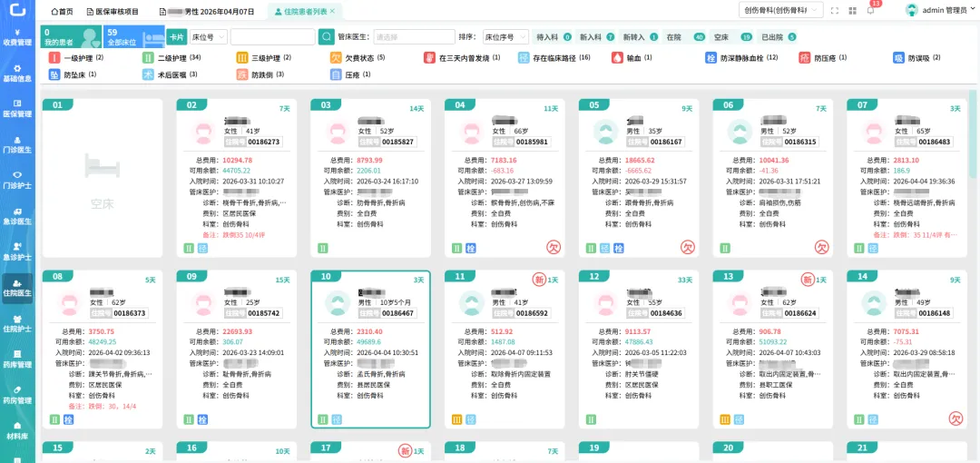Filter by 术后医嘱 legend item
The height and width of the screenshot is (463, 980).
[171, 74]
